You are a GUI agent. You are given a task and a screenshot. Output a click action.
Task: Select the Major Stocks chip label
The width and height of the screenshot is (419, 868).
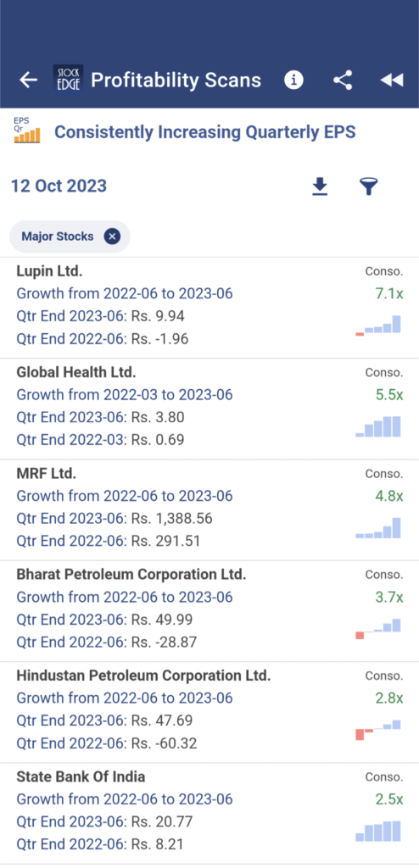click(x=58, y=237)
